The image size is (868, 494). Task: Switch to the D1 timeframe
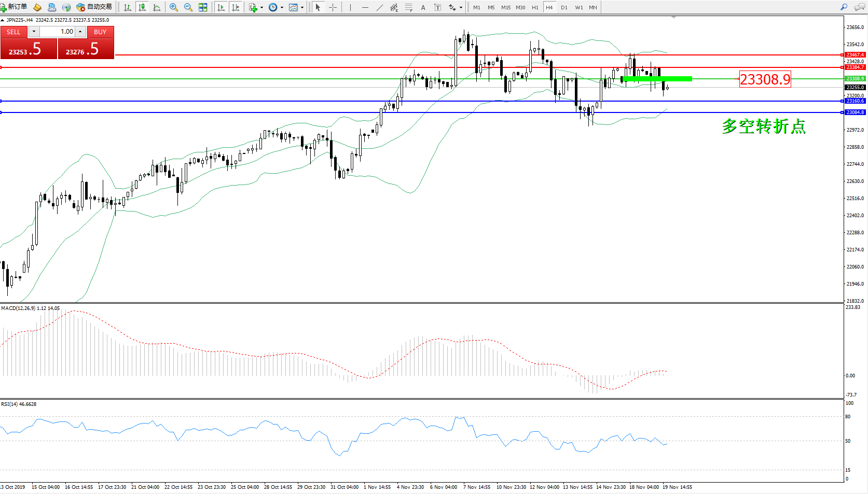pos(564,8)
